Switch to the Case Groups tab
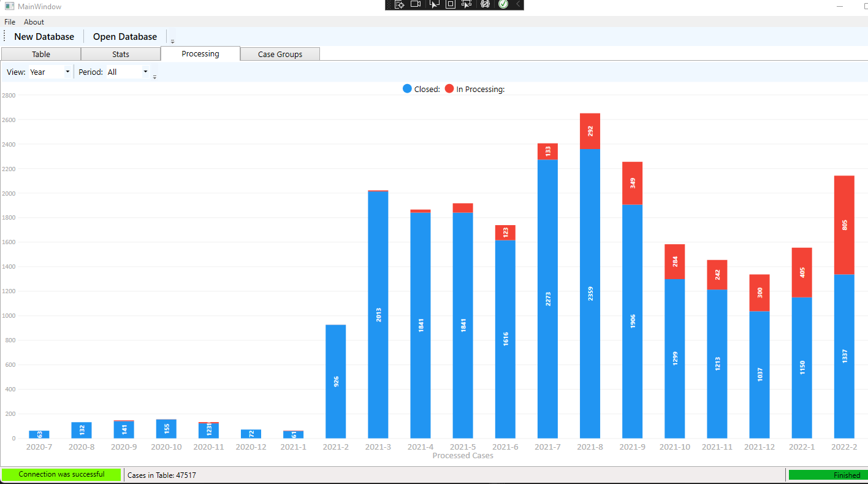 pyautogui.click(x=280, y=54)
